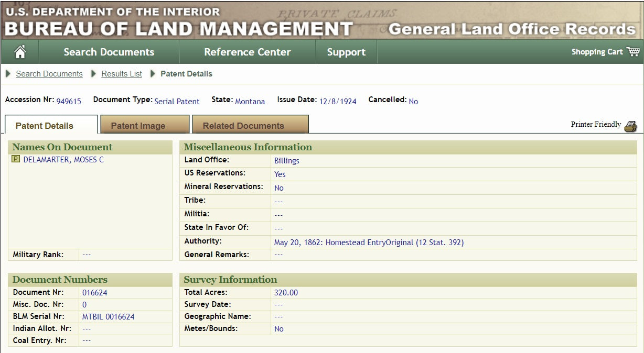This screenshot has width=644, height=353.
Task: Click the Printer Friendly printer icon
Action: (x=630, y=126)
